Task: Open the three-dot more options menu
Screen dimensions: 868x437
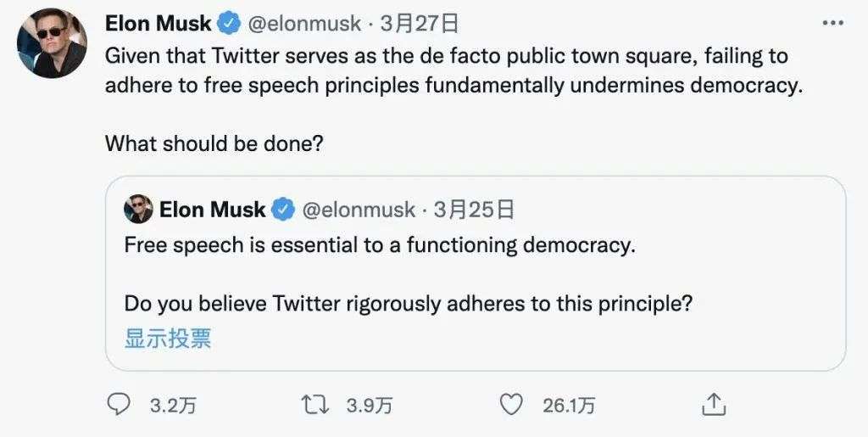Action: pos(833,24)
